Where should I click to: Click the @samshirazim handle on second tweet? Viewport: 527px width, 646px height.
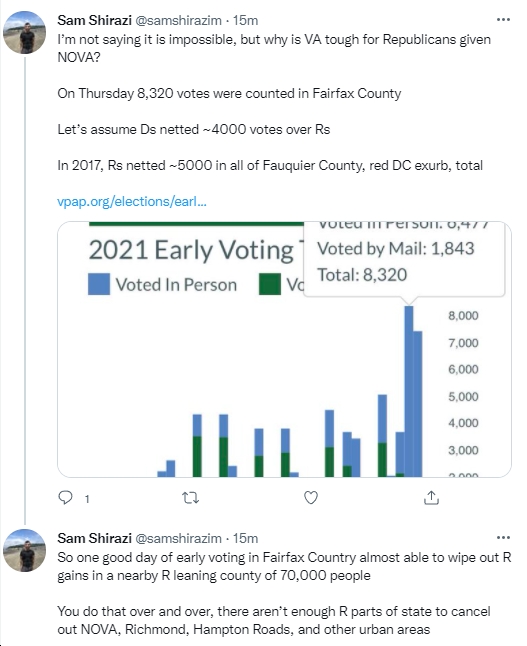(x=178, y=538)
